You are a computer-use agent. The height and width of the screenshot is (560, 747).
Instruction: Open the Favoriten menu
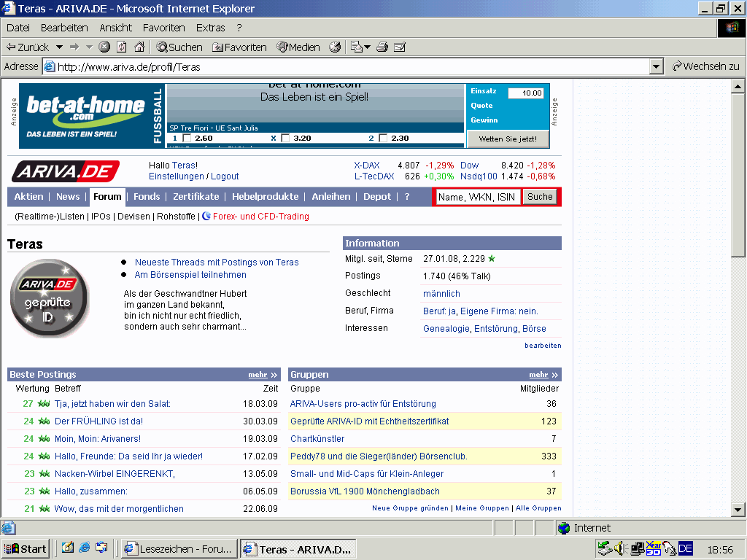[x=163, y=28]
